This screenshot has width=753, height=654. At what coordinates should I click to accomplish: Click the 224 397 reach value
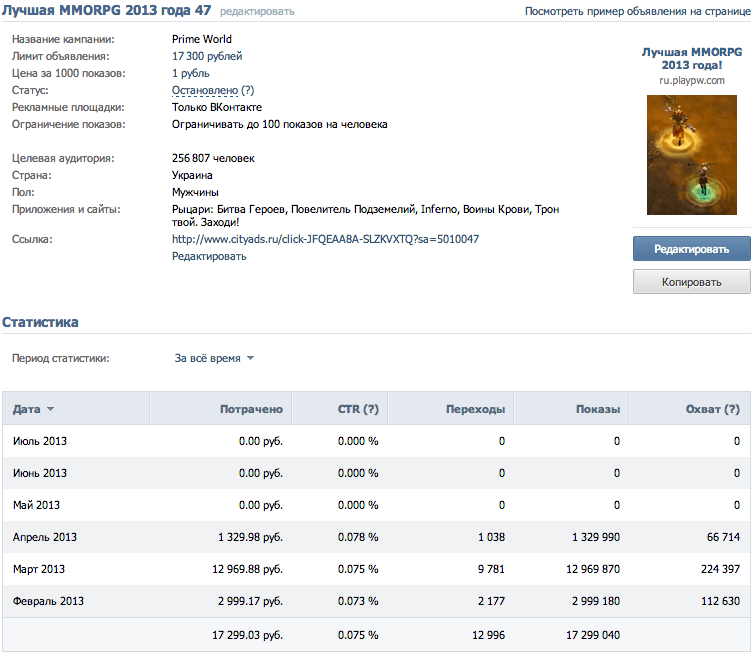pyautogui.click(x=720, y=569)
